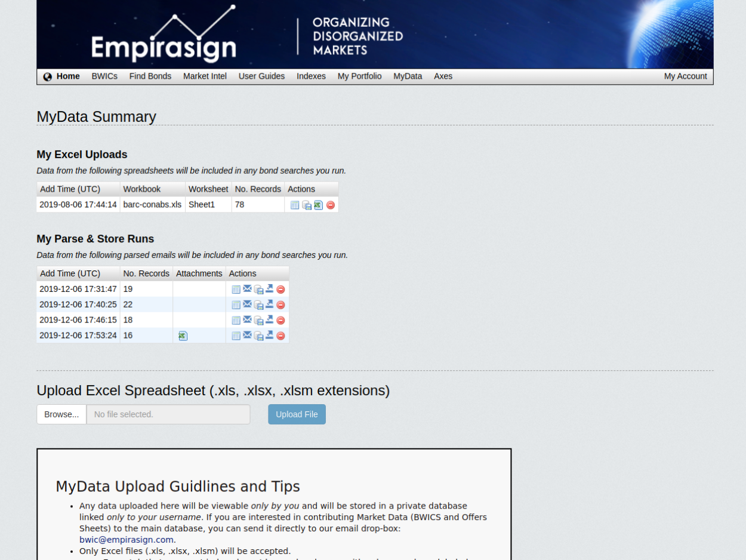Open Excel attachment for the 17:53:24 run

click(183, 336)
